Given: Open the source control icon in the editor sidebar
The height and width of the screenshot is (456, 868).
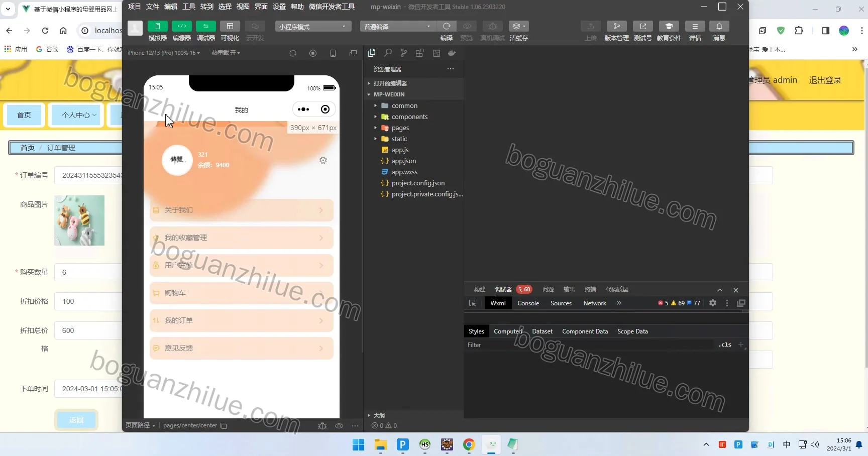Looking at the screenshot, I should (404, 53).
